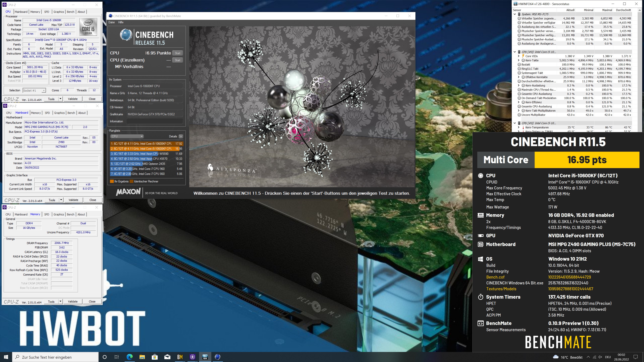Click Validate in the CPU-Z Mainboard window
This screenshot has width=644, height=362.
click(73, 200)
